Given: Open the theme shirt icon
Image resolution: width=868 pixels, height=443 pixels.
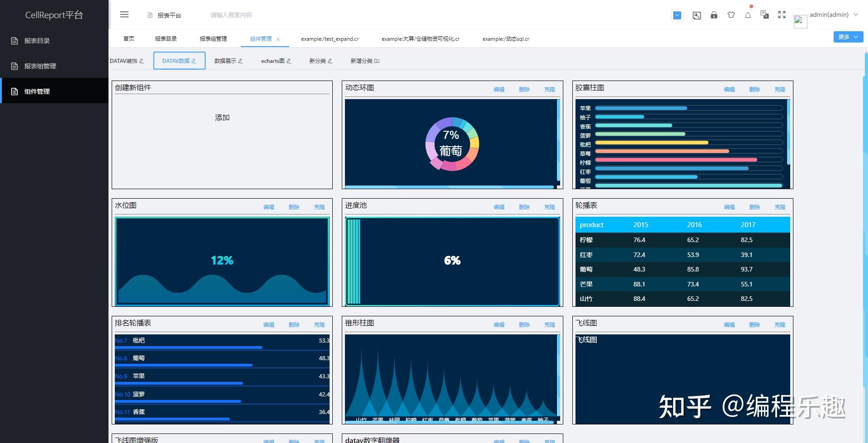Looking at the screenshot, I should pyautogui.click(x=731, y=15).
